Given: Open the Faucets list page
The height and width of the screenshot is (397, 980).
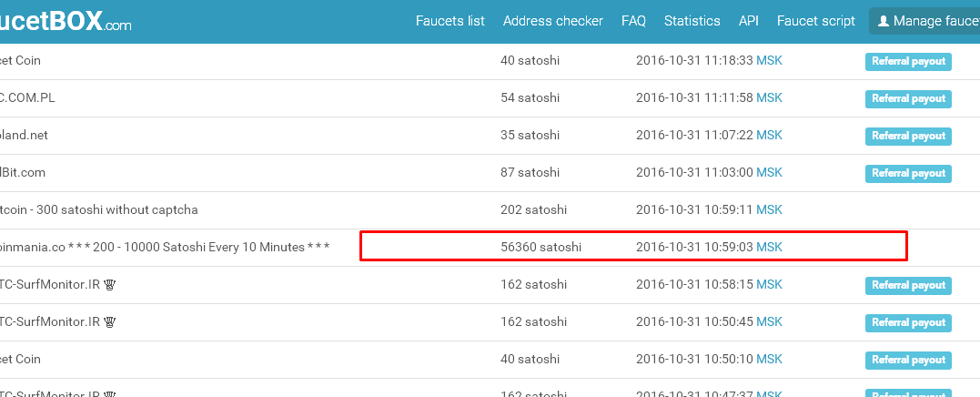Looking at the screenshot, I should [x=450, y=21].
